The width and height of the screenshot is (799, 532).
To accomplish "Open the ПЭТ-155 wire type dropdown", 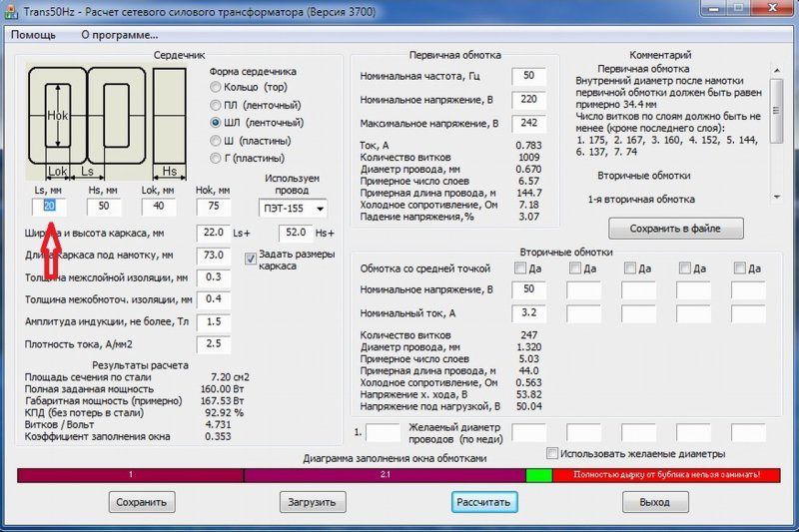I will (x=293, y=209).
